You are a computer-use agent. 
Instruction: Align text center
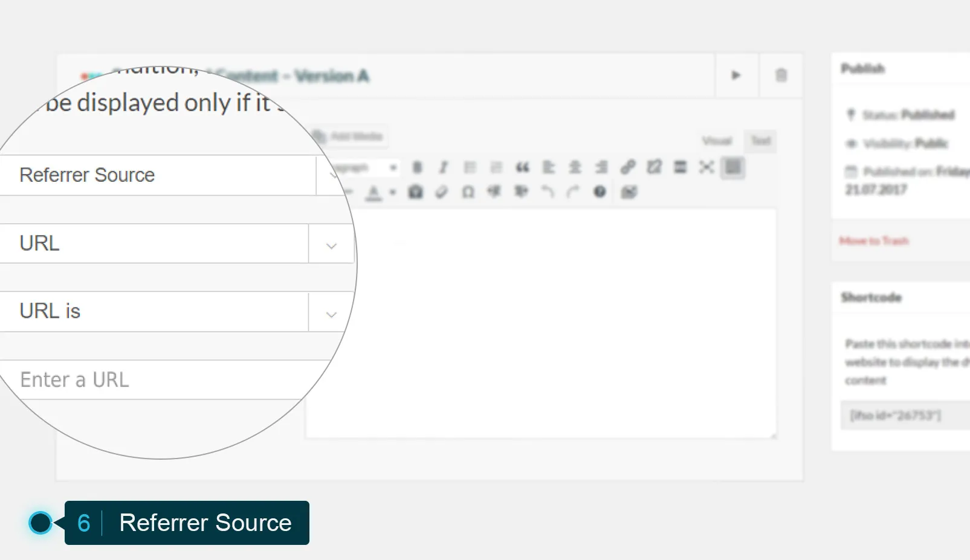(x=574, y=167)
